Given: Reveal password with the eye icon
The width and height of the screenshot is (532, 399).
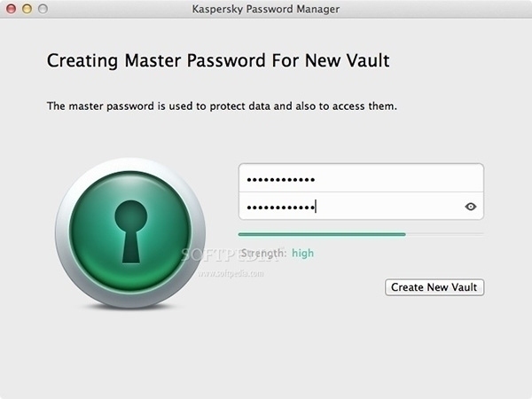Looking at the screenshot, I should (470, 207).
